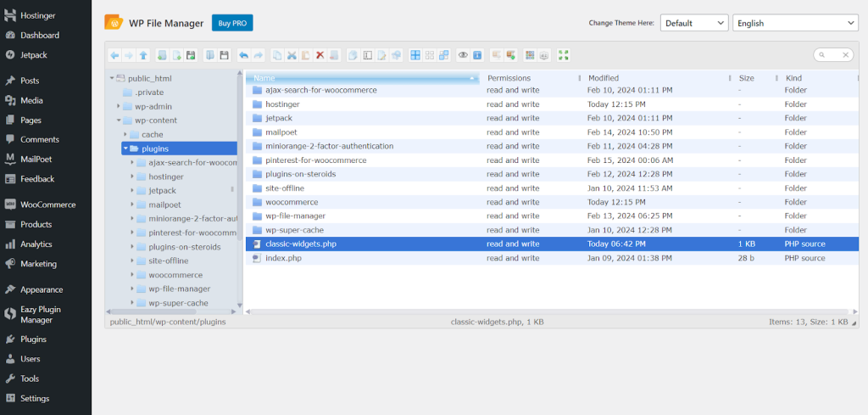Preview the selected file with eye icon

pos(463,55)
